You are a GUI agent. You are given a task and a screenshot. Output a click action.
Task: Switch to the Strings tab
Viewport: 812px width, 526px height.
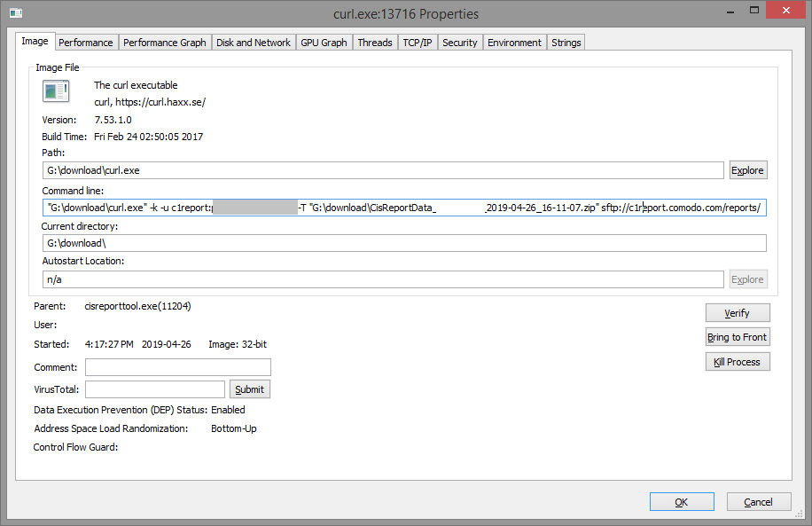566,43
